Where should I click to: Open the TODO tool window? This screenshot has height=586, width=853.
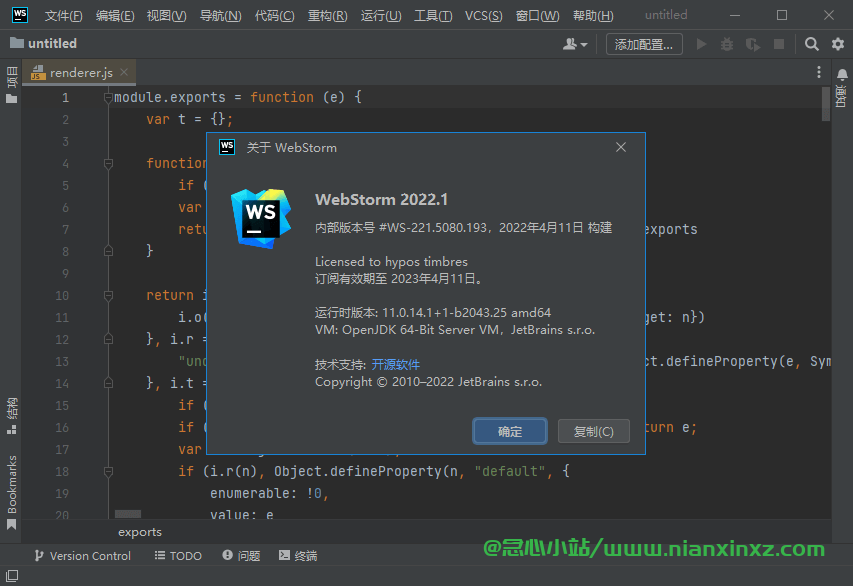[178, 556]
